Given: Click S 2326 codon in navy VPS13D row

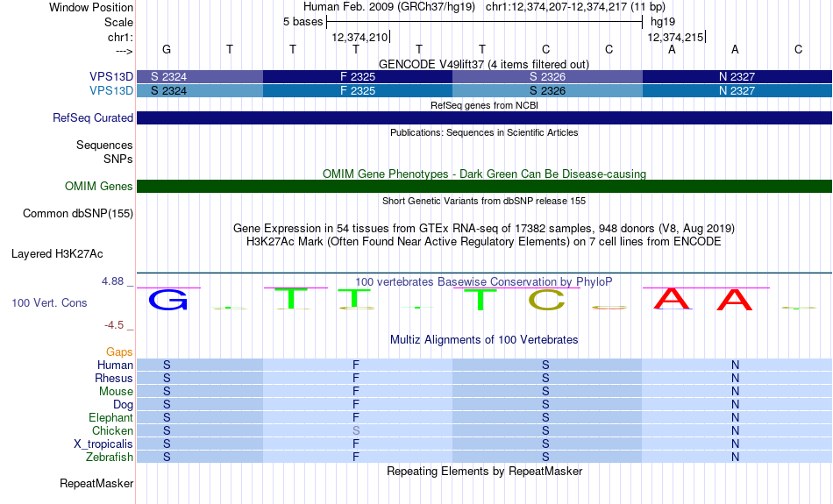Looking at the screenshot, I should coord(547,76).
